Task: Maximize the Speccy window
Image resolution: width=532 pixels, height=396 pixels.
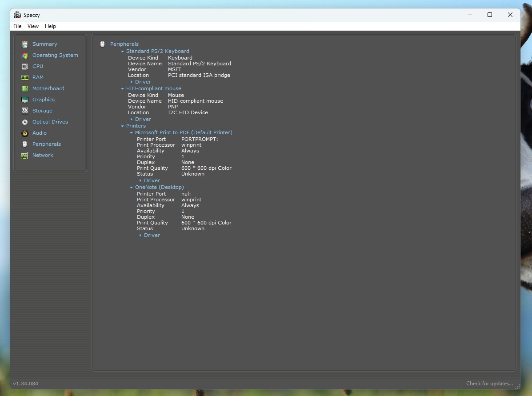Action: 490,15
